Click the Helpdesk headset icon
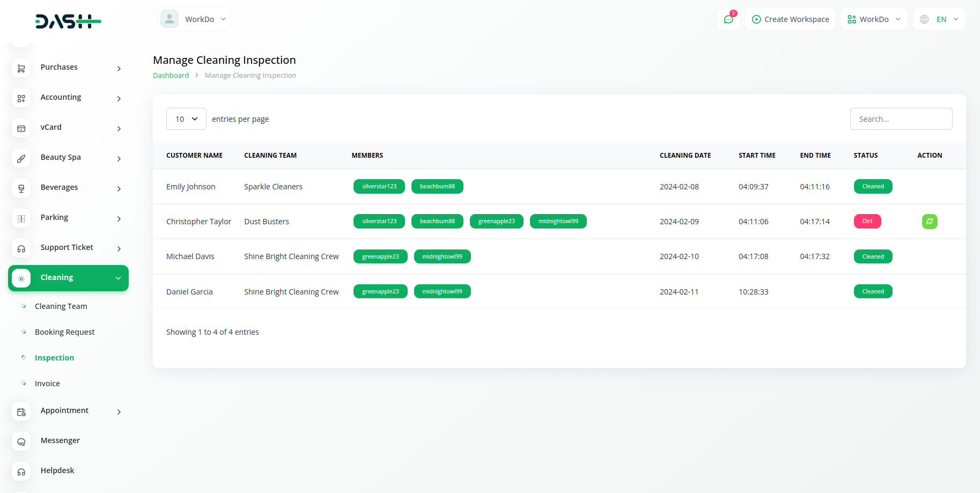The height and width of the screenshot is (493, 980). tap(21, 472)
